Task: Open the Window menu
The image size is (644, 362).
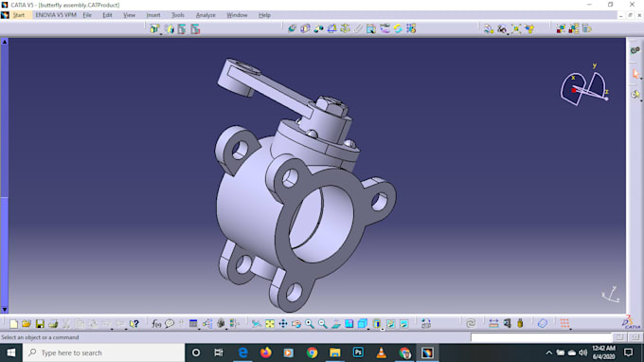Action: click(237, 15)
